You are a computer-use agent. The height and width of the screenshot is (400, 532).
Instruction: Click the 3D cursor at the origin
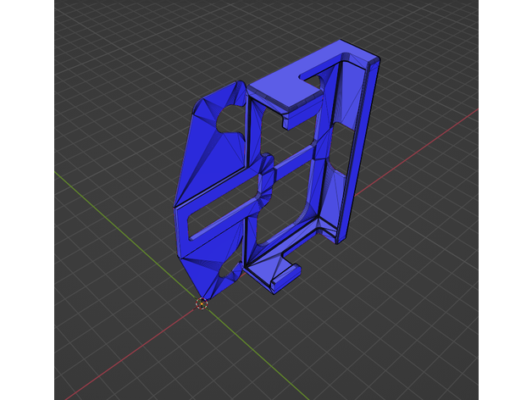coord(202,303)
